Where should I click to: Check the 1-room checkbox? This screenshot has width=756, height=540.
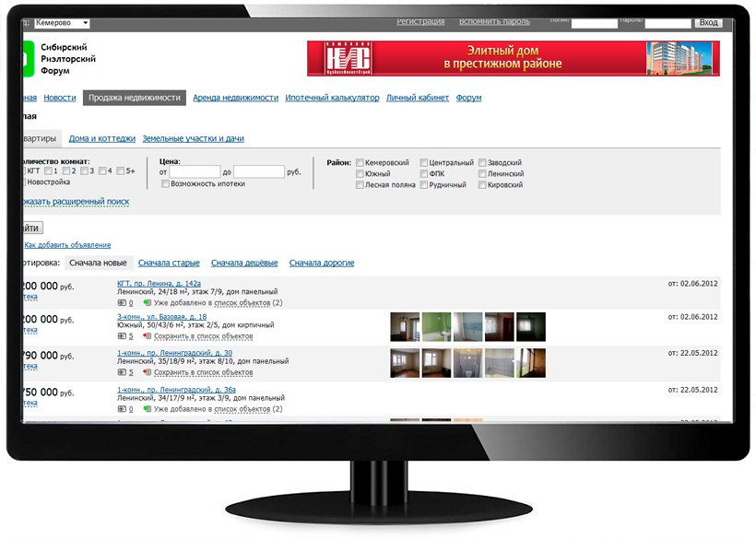pyautogui.click(x=48, y=171)
